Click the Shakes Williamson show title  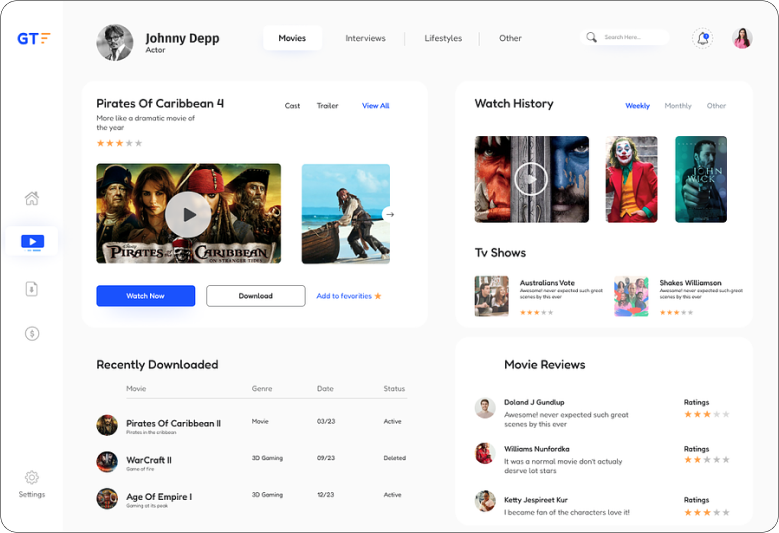point(691,283)
